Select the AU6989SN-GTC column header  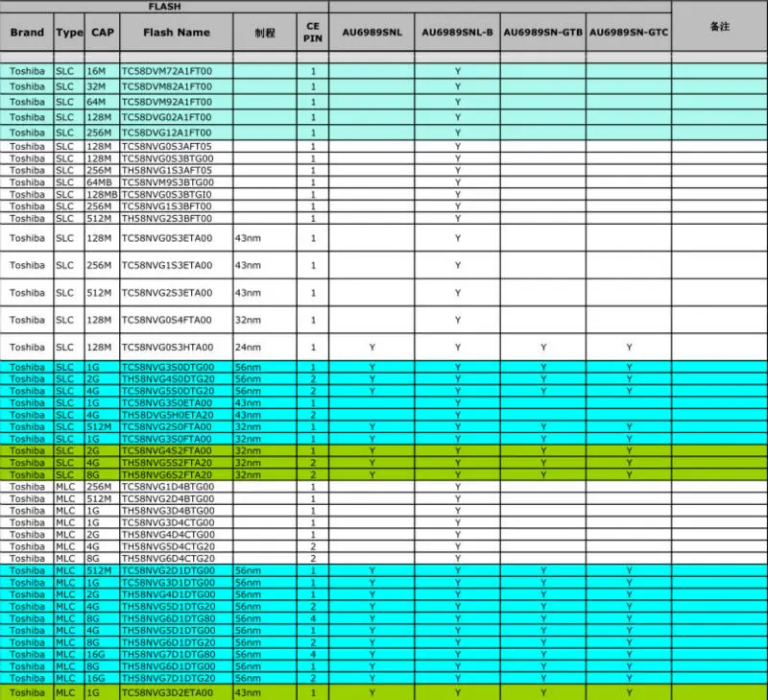[629, 33]
